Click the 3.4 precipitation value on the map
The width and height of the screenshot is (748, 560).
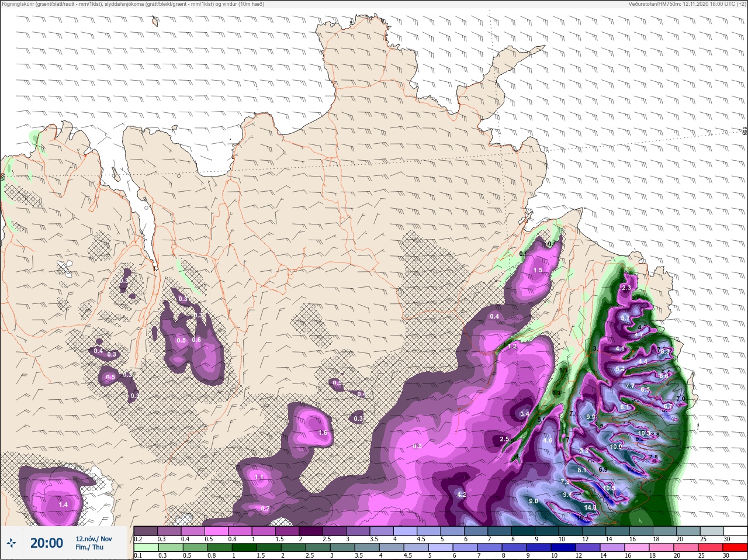tap(525, 414)
